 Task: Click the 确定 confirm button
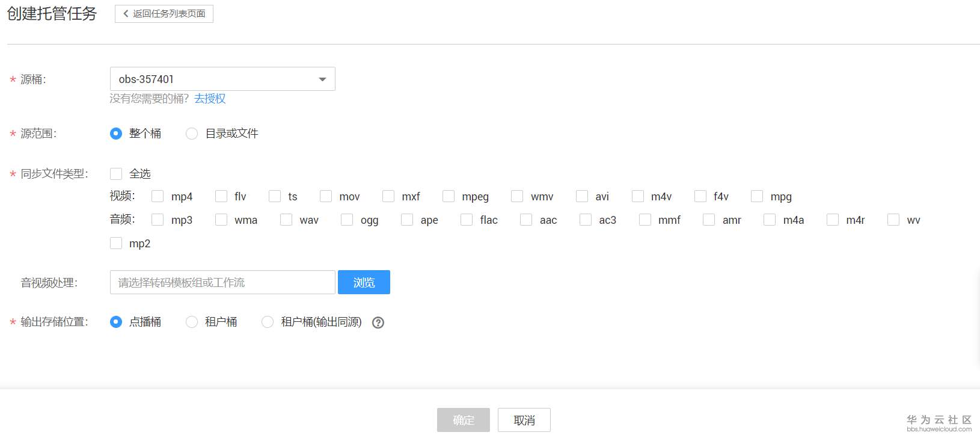point(463,420)
